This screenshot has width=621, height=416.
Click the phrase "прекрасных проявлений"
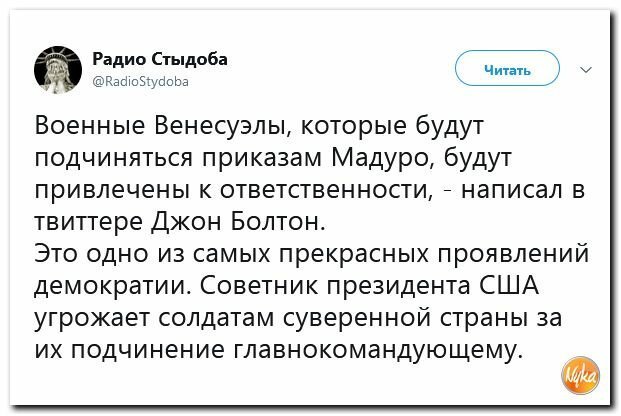434,254
